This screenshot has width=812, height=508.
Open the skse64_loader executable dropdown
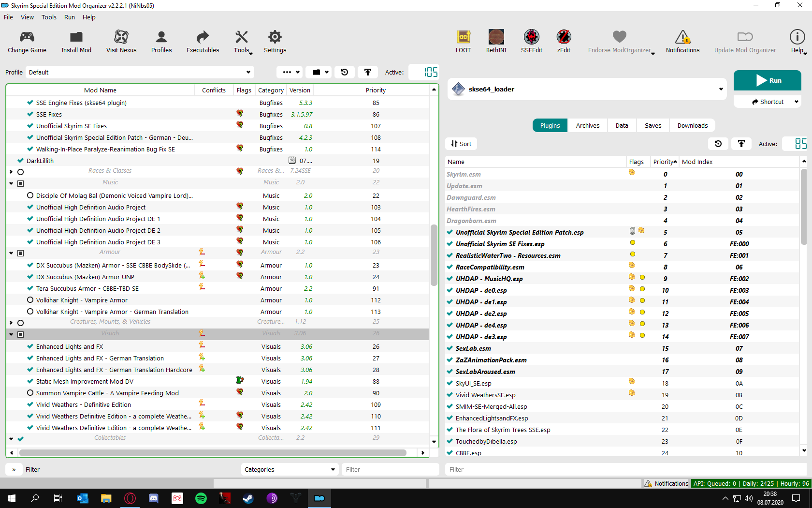coord(587,89)
